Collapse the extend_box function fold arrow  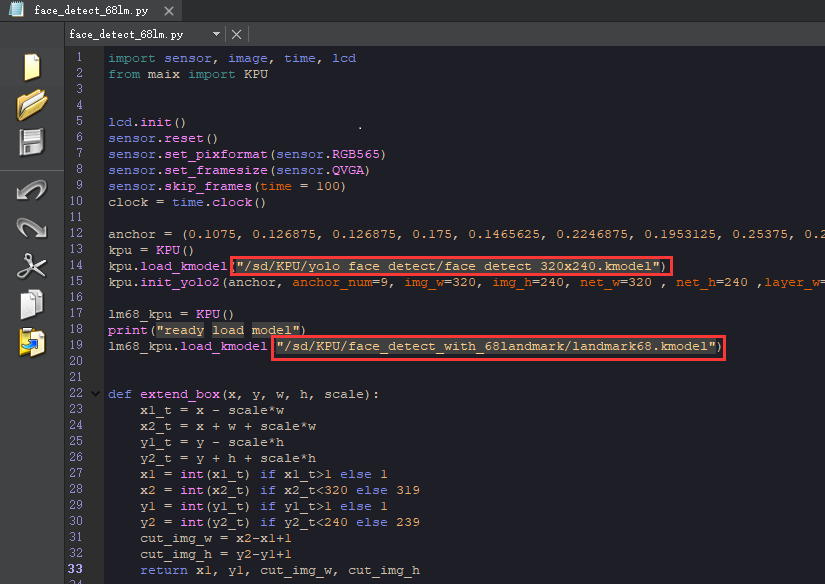click(95, 394)
